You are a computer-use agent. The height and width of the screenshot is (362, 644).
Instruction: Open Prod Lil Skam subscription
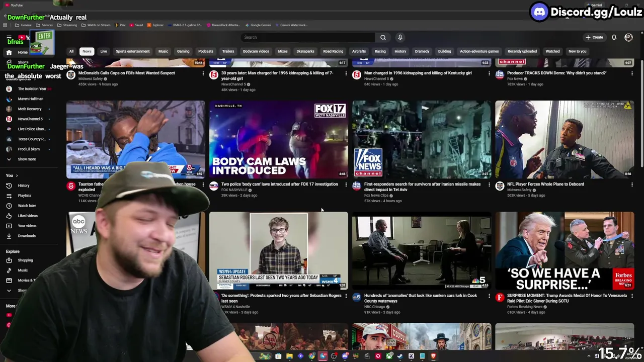tap(29, 149)
